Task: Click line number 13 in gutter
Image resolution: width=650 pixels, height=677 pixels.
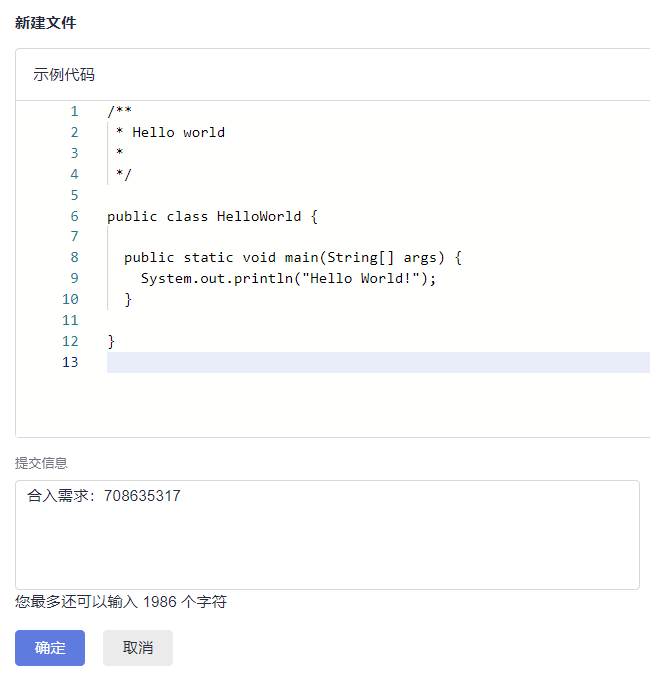Action: click(70, 362)
